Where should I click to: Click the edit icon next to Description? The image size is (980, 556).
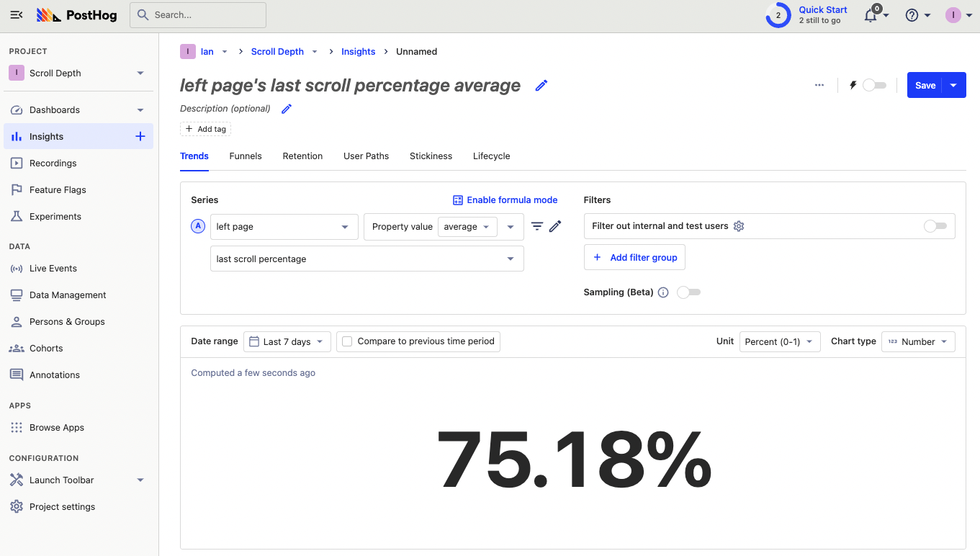pos(287,109)
